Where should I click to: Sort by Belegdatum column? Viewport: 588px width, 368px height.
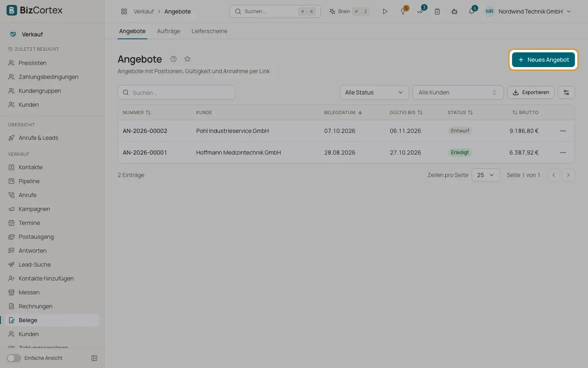pyautogui.click(x=343, y=112)
